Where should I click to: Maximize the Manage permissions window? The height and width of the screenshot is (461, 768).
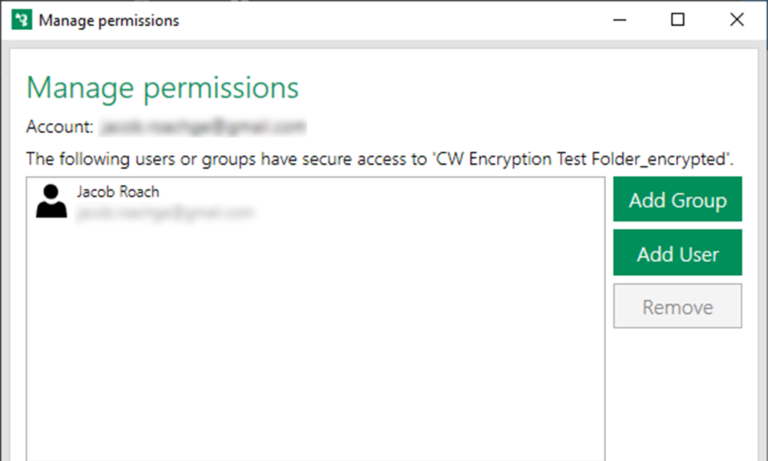[x=678, y=20]
